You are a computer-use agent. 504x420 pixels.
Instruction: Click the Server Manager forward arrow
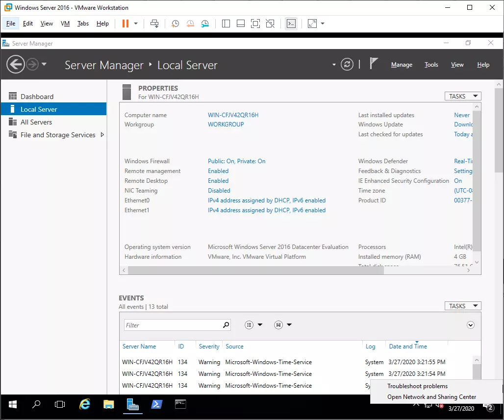point(32,65)
